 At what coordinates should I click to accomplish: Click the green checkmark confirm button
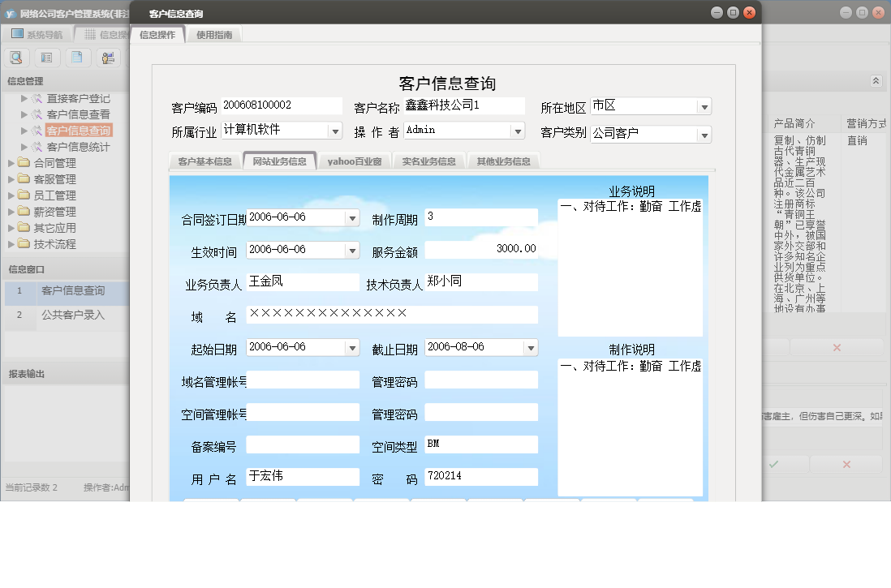(x=773, y=464)
